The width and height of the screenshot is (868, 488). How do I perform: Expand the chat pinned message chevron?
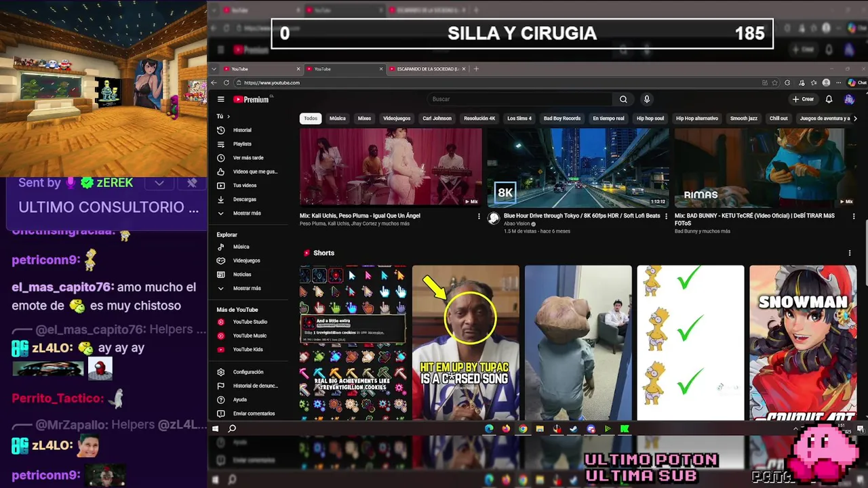click(159, 183)
